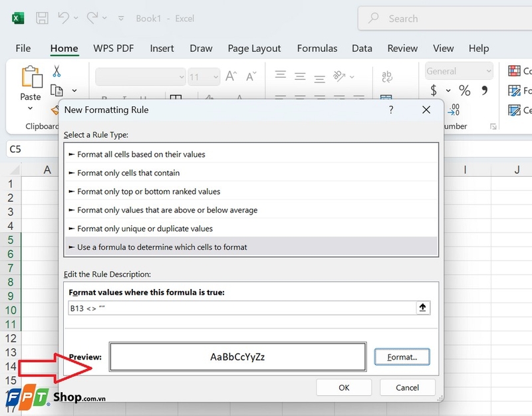Click the Format... button
The image size is (532, 416).
[x=402, y=357]
